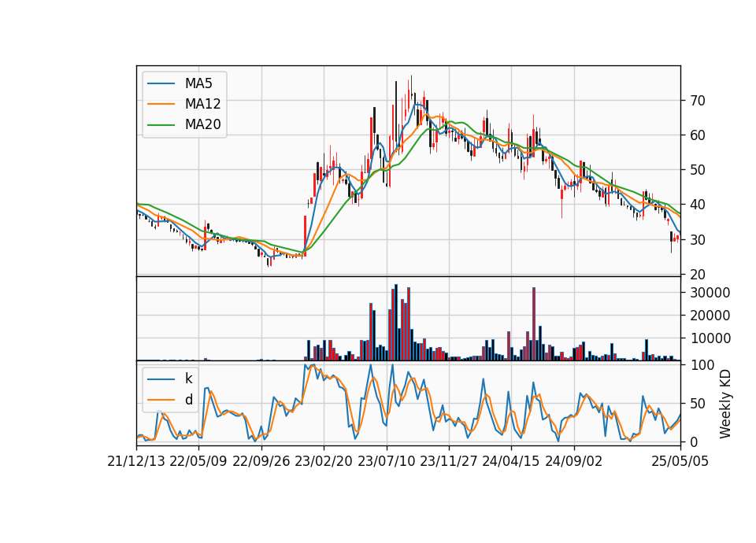Screen dimensions: 756x543
Task: Click the price axis value 20
Action: click(698, 274)
